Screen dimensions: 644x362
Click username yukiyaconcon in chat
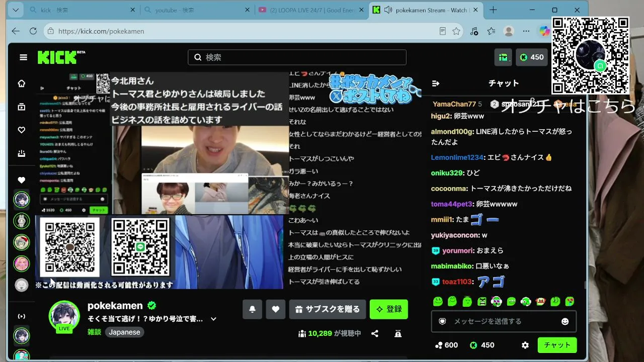[x=455, y=235]
